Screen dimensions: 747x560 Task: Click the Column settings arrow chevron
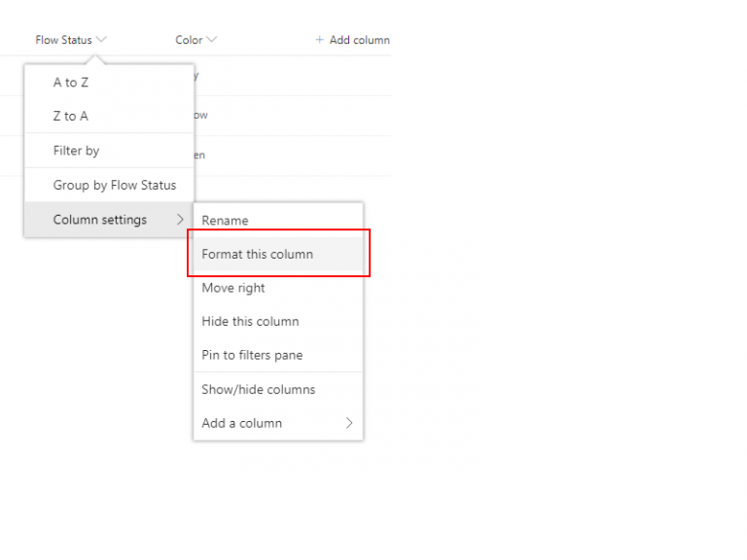point(180,220)
